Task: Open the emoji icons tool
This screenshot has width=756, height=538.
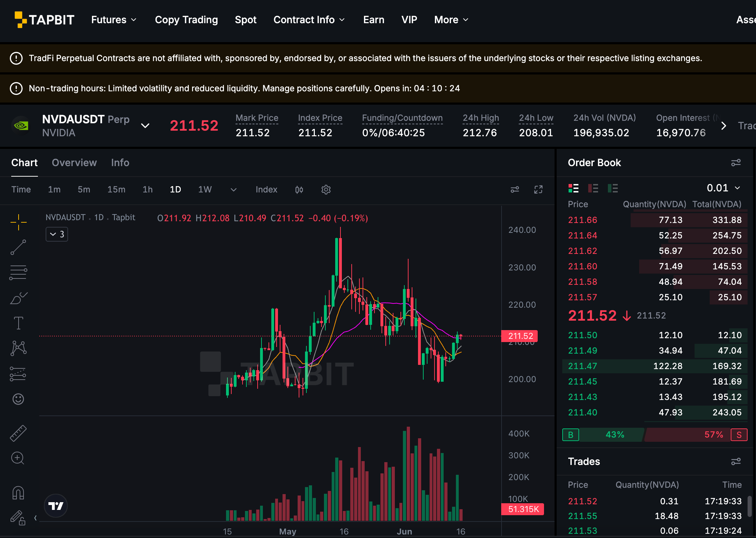Action: [x=18, y=399]
